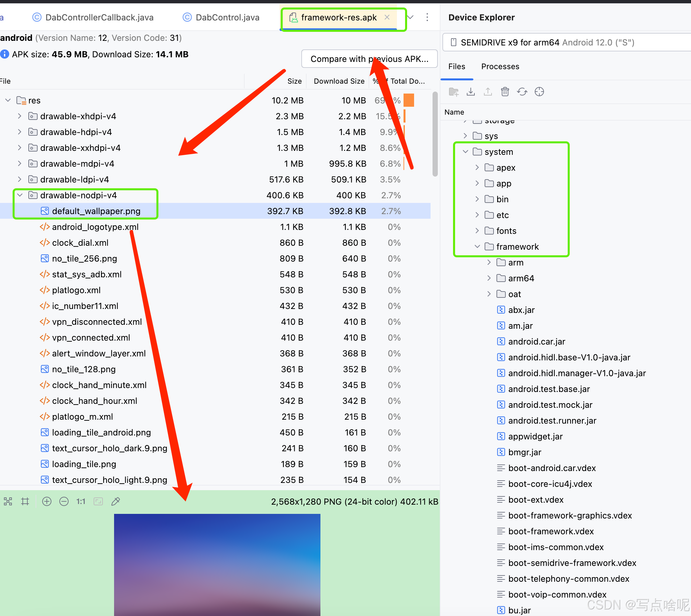The height and width of the screenshot is (616, 691).
Task: Click the zoom out icon of image viewer
Action: (x=64, y=501)
